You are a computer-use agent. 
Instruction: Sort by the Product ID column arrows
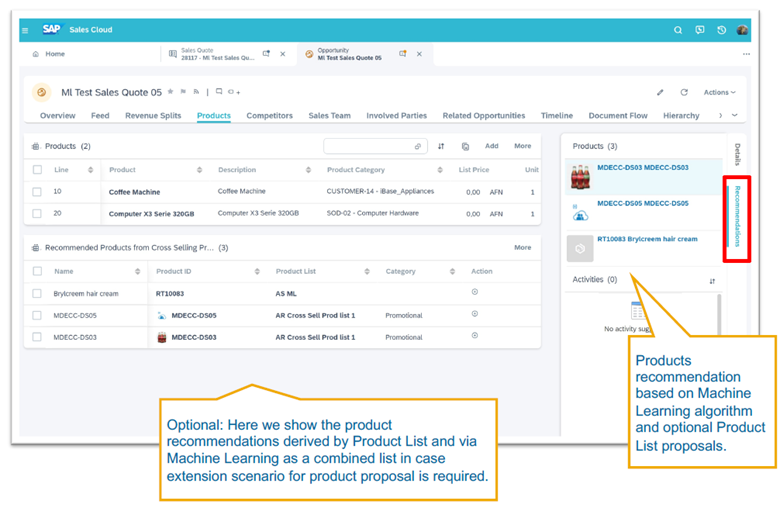click(257, 271)
